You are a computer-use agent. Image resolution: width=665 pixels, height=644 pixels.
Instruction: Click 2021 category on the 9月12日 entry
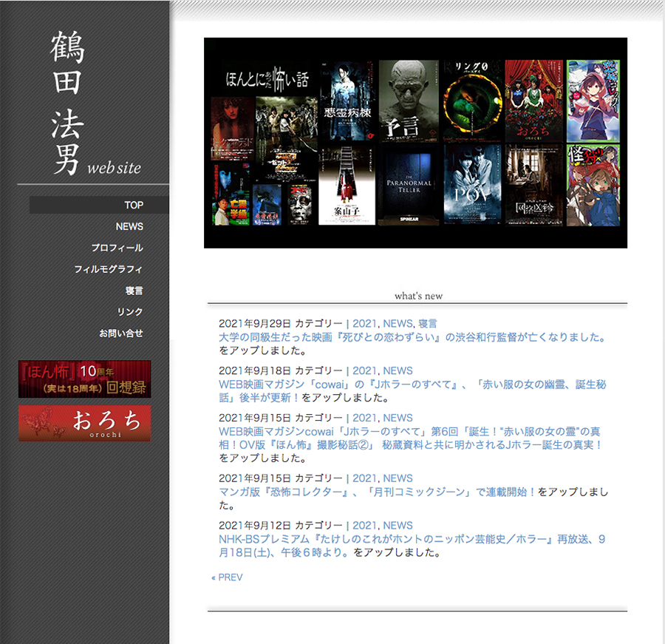click(x=364, y=526)
